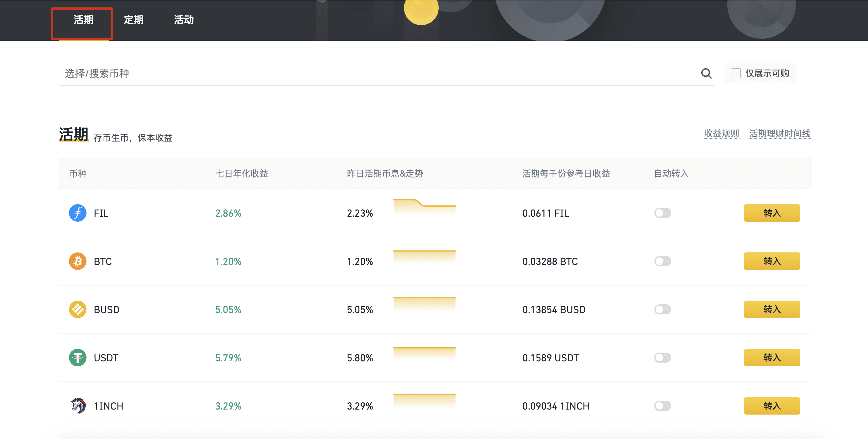Enable auto-transfer toggle for 1INCH
This screenshot has height=439, width=868.
(662, 406)
